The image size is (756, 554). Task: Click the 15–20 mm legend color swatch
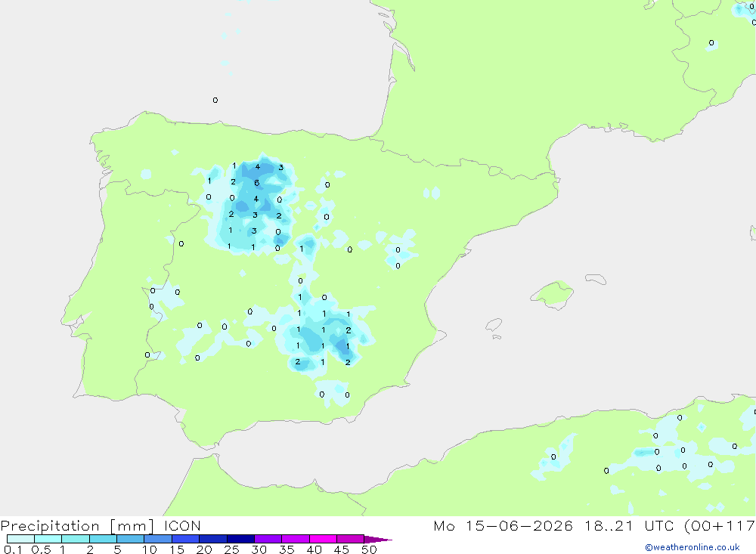(x=186, y=539)
